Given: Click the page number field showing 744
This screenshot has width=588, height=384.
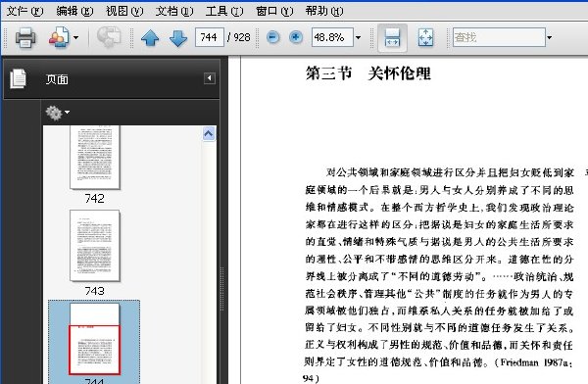Looking at the screenshot, I should coord(210,37).
